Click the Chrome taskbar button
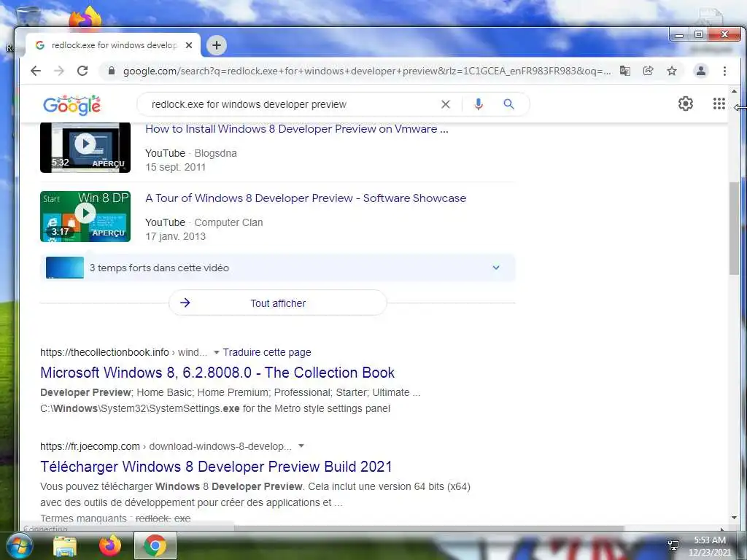Viewport: 747px width, 560px height. (155, 545)
